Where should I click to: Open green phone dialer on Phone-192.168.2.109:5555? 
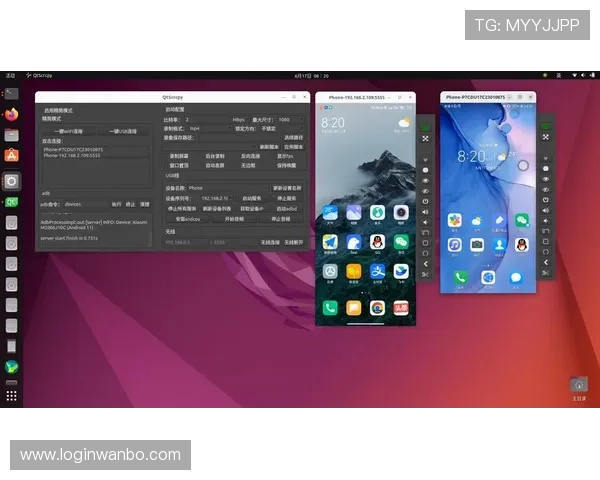pyautogui.click(x=330, y=308)
